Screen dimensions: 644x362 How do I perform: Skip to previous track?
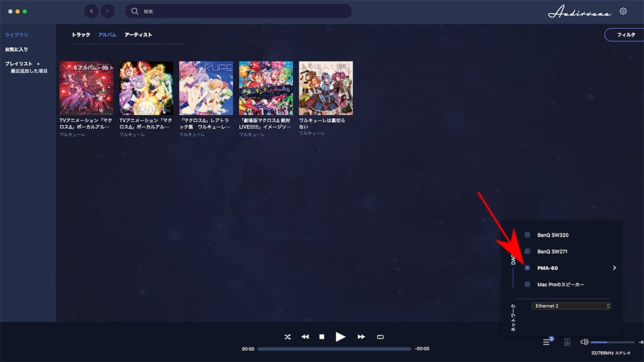point(305,337)
